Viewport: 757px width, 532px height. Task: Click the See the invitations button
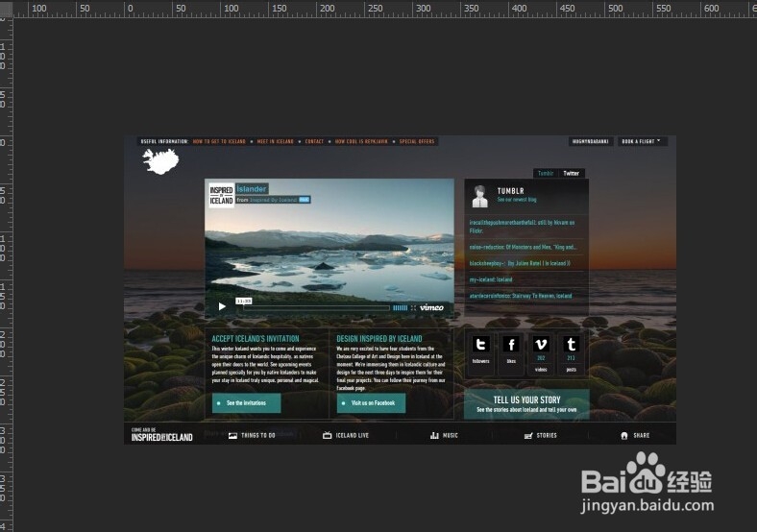tap(246, 403)
